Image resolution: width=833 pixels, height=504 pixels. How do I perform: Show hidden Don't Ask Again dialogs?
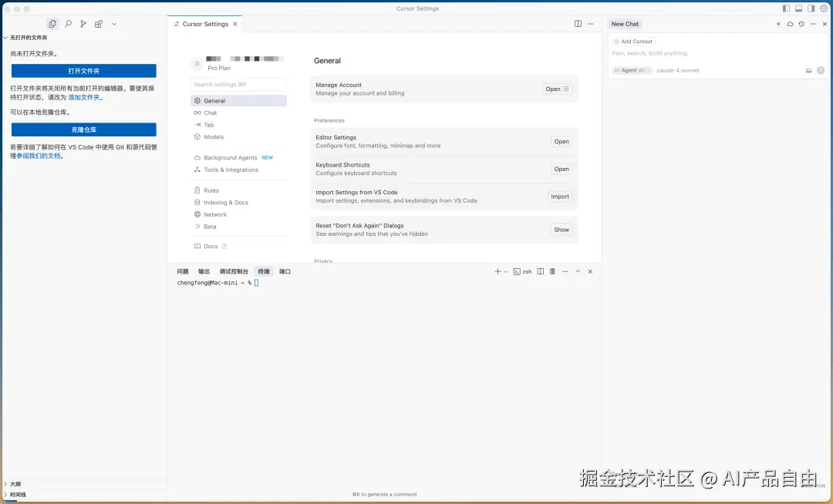(562, 230)
